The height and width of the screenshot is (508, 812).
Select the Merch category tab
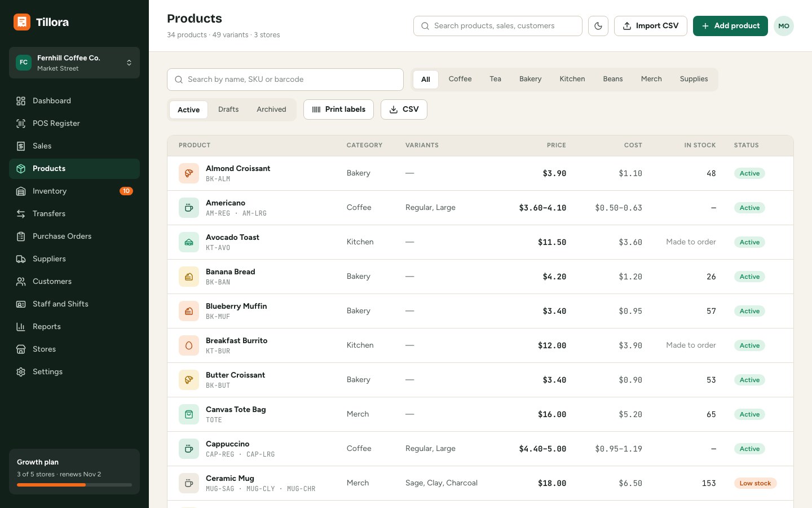tap(651, 79)
